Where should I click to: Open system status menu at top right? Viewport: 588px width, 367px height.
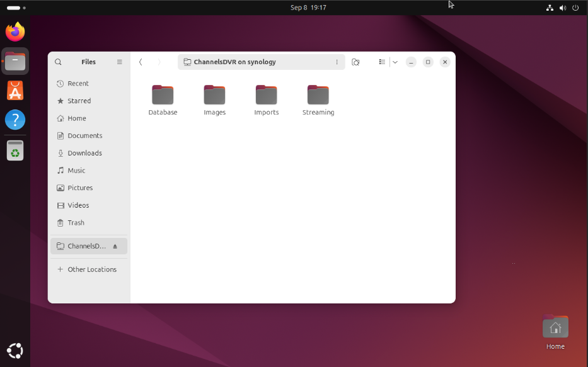(562, 8)
